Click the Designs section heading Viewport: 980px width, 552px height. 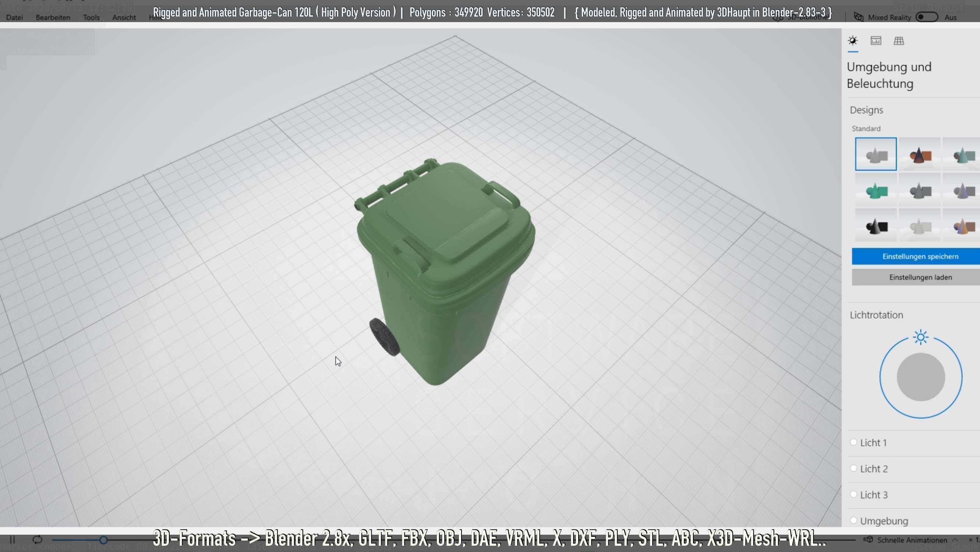point(866,110)
